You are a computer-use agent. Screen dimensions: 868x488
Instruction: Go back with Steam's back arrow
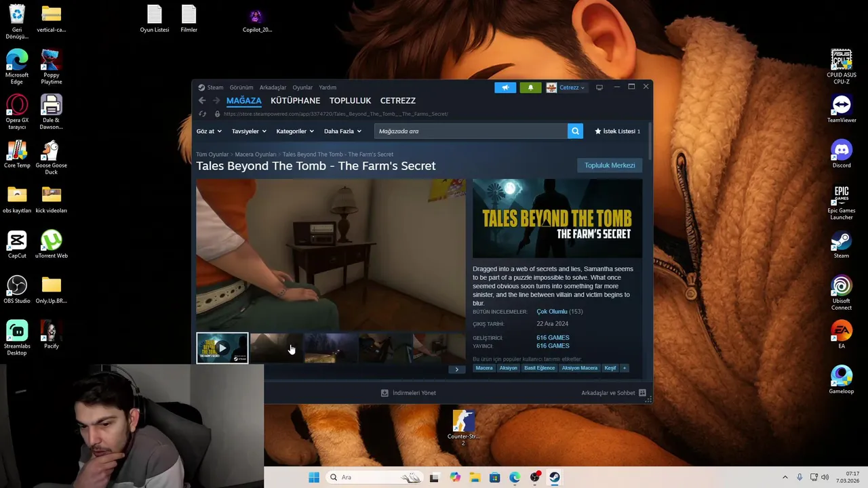coord(201,100)
